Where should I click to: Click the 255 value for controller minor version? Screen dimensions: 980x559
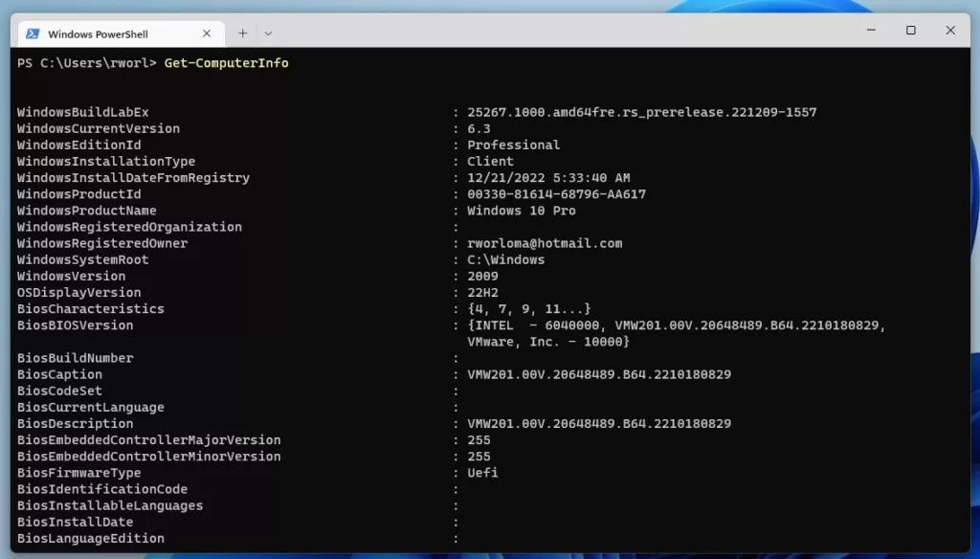479,457
